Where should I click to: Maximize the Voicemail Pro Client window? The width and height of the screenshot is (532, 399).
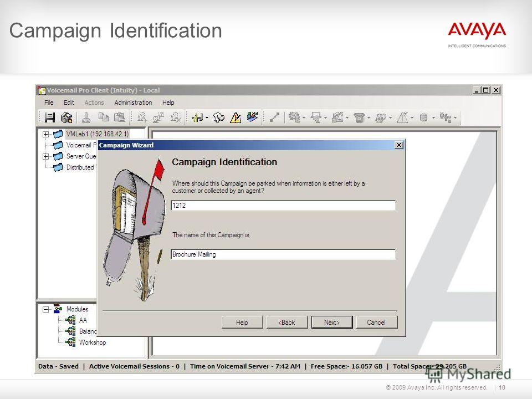486,90
